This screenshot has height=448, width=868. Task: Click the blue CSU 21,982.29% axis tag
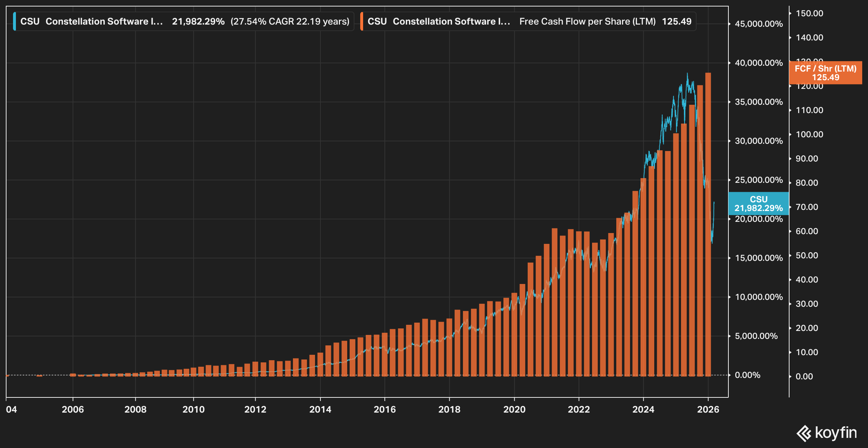[x=758, y=203]
